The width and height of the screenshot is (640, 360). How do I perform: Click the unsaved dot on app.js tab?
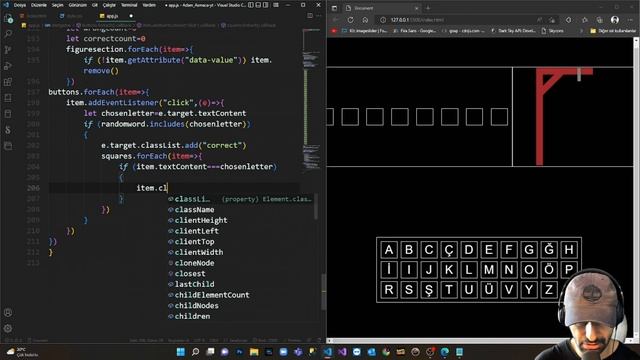(x=131, y=16)
